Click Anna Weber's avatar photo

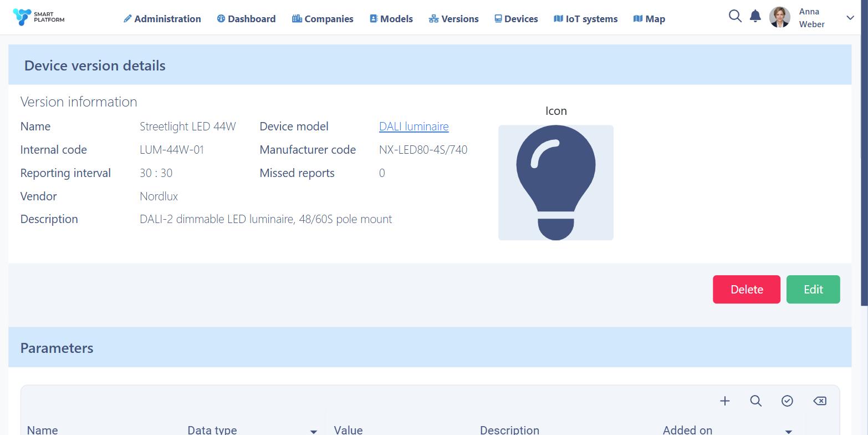pyautogui.click(x=780, y=17)
